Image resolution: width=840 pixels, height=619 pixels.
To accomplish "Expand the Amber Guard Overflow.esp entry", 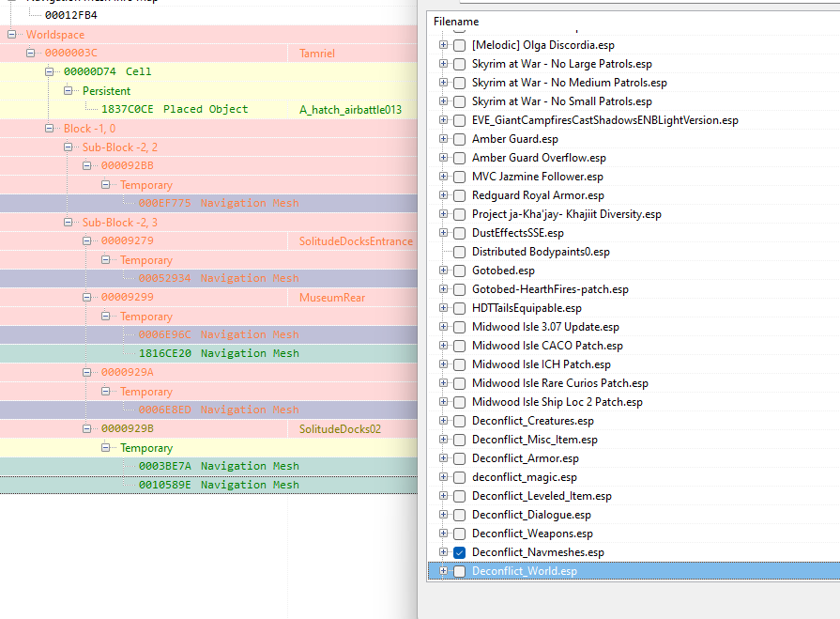I will (x=443, y=158).
